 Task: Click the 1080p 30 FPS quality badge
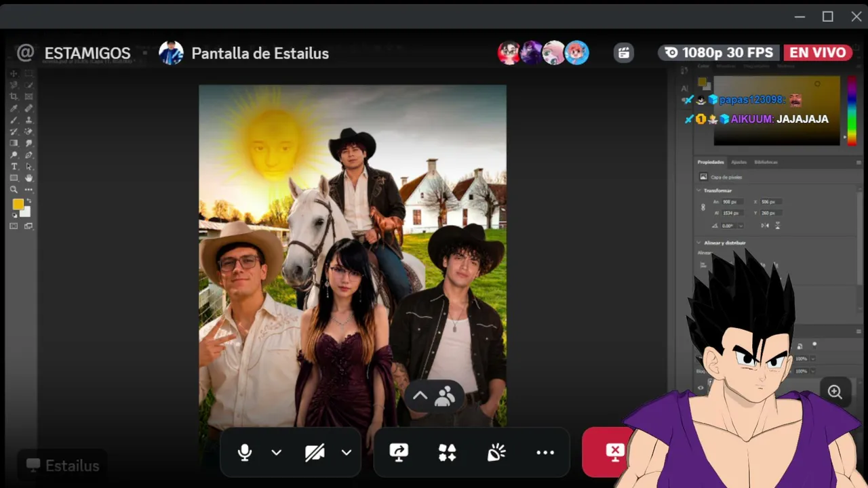click(x=719, y=53)
